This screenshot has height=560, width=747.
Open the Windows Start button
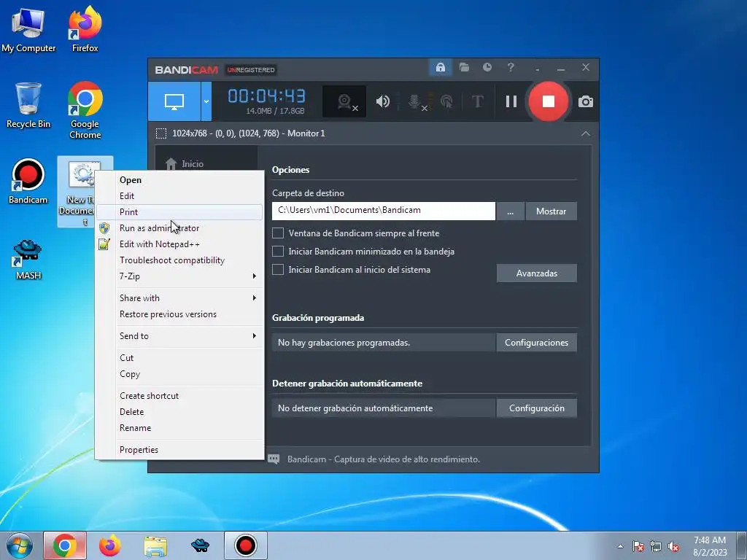19,545
